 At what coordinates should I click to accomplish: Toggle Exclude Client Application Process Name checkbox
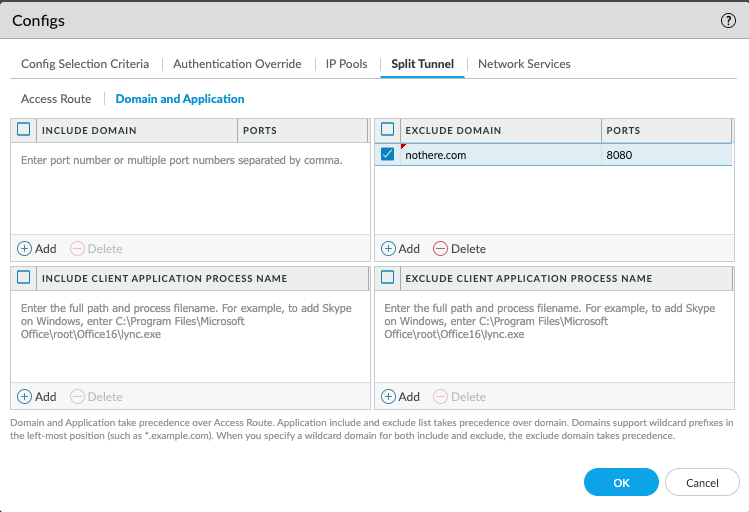click(387, 277)
